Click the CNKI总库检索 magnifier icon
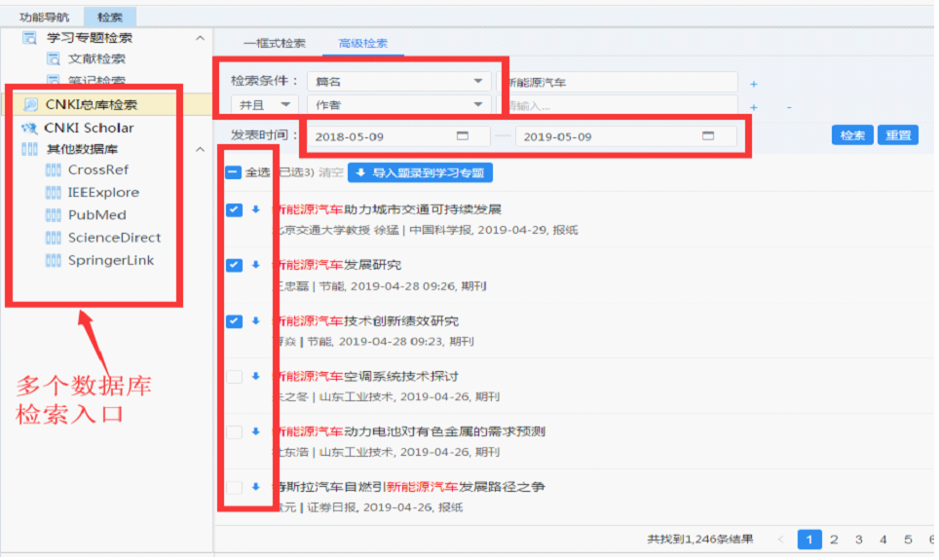The image size is (939, 560). point(30,105)
